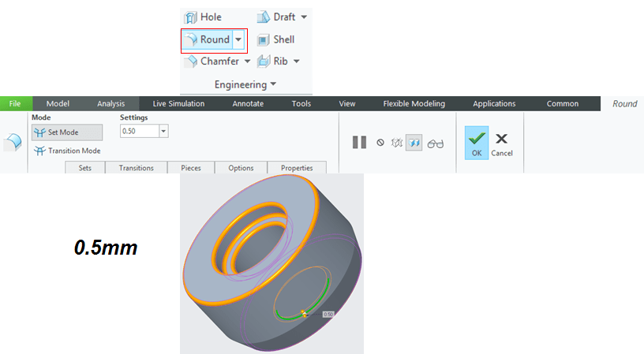
Task: Switch to Transition Mode
Action: coord(67,151)
